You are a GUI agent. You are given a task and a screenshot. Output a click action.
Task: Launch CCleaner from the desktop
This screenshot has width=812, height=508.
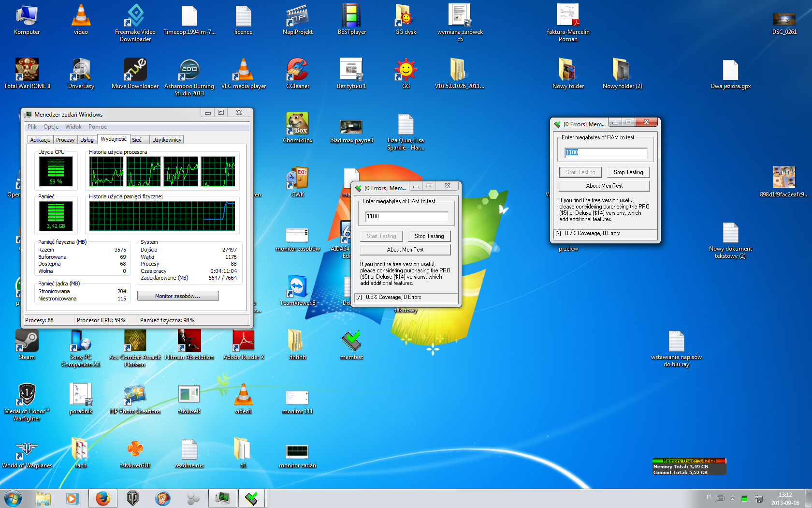coord(298,75)
